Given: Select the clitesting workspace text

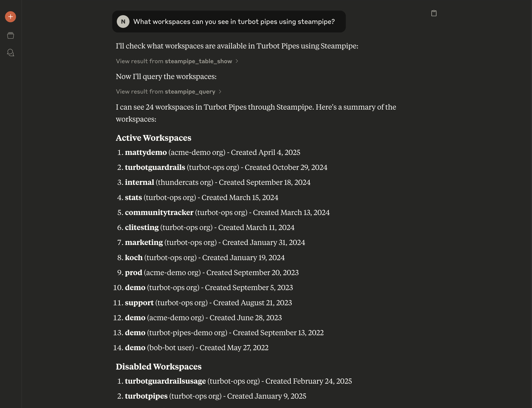Looking at the screenshot, I should [142, 227].
